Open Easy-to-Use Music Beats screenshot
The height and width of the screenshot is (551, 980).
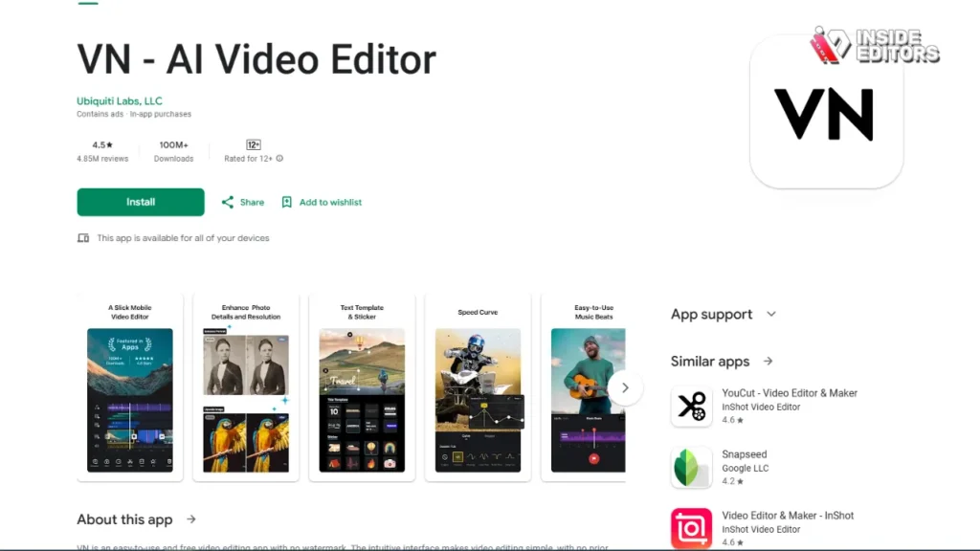584,387
